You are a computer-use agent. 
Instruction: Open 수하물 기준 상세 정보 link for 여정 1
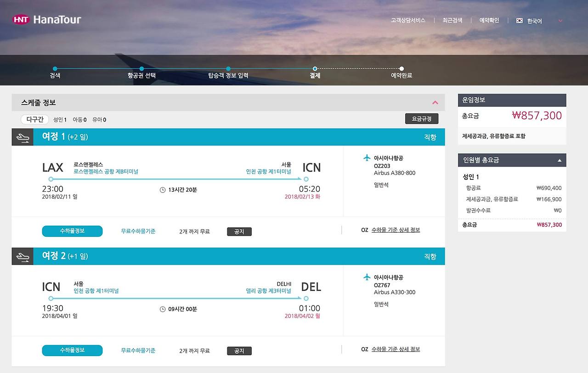click(x=396, y=230)
